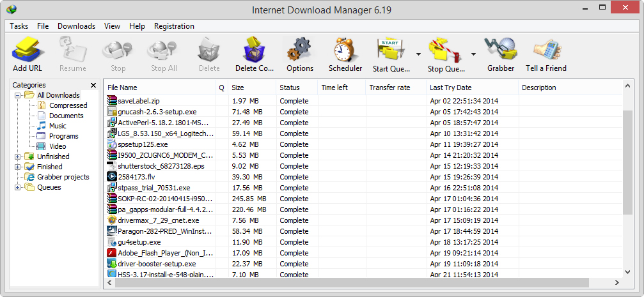Collapse the All Downloads tree node
The width and height of the screenshot is (644, 297).
click(18, 95)
